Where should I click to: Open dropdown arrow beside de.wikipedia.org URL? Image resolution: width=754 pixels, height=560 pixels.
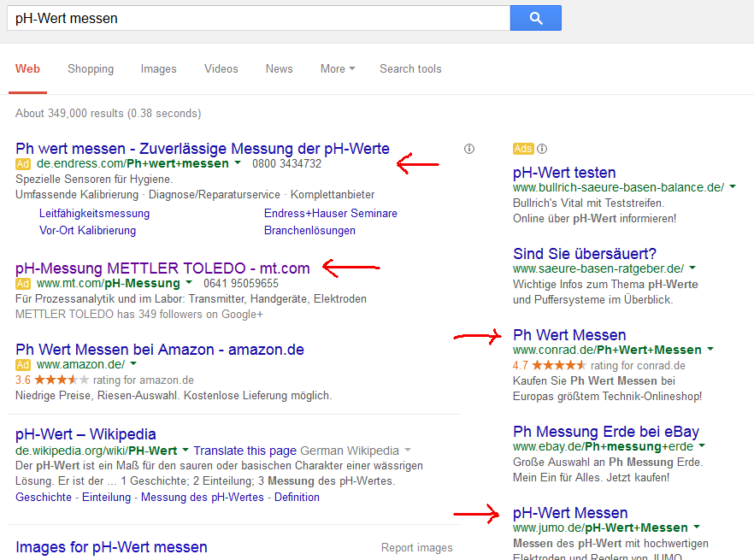(x=185, y=451)
